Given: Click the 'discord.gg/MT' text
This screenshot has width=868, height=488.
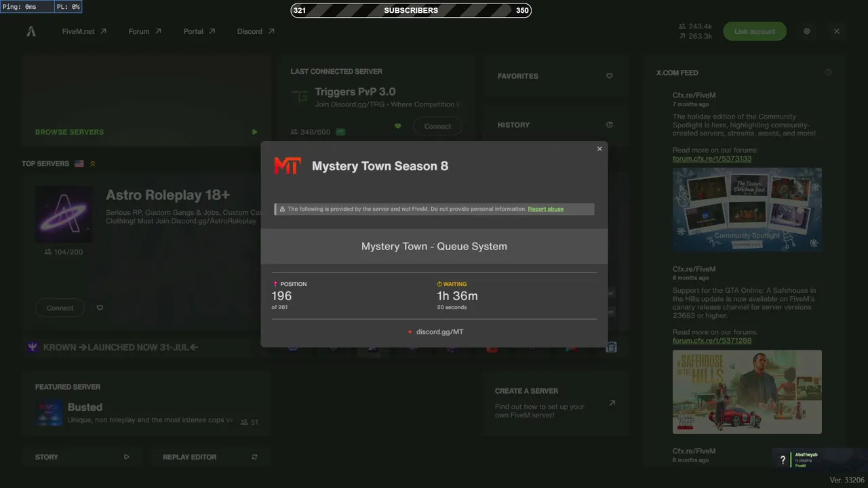Looking at the screenshot, I should pos(440,332).
